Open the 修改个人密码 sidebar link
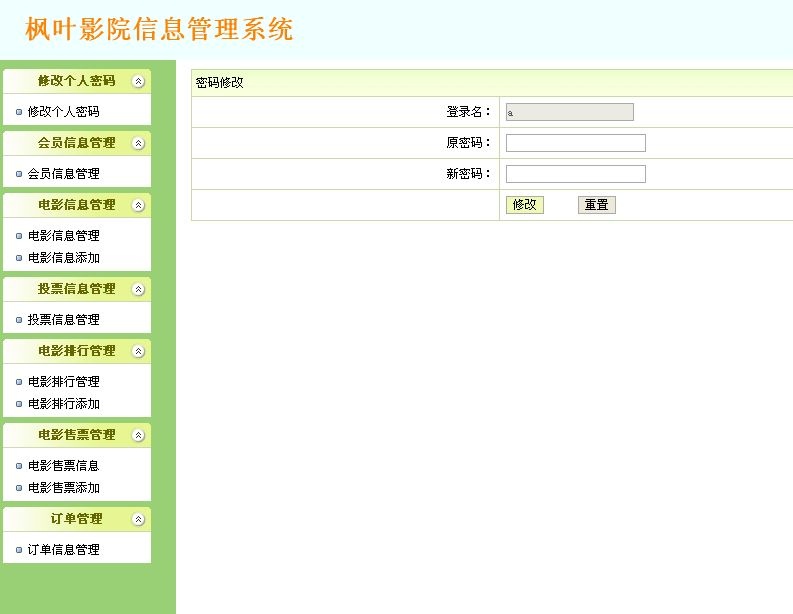Viewport: 793px width, 614px height. (x=63, y=111)
